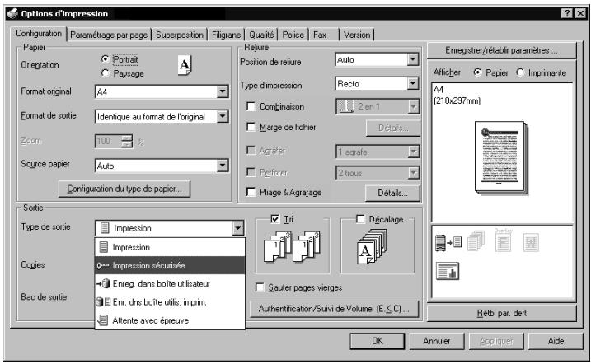The width and height of the screenshot is (591, 364).
Task: Open the 2 en 1 combination dropdown
Action: pyautogui.click(x=414, y=106)
